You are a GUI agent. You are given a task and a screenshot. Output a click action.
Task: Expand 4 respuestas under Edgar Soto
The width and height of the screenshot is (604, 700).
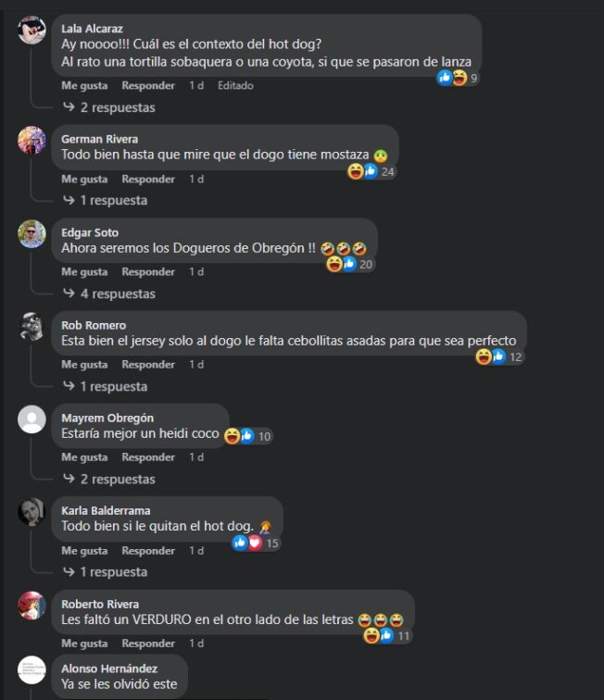click(x=109, y=294)
